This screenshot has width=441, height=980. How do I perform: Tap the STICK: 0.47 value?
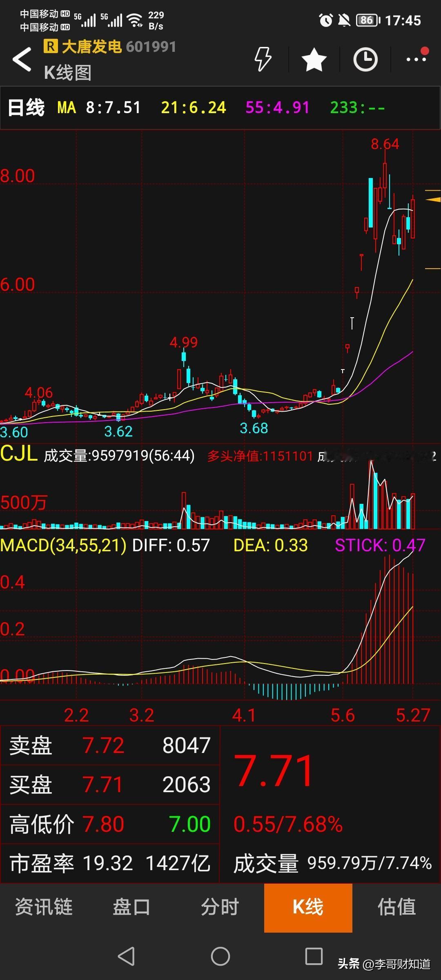pos(380,545)
